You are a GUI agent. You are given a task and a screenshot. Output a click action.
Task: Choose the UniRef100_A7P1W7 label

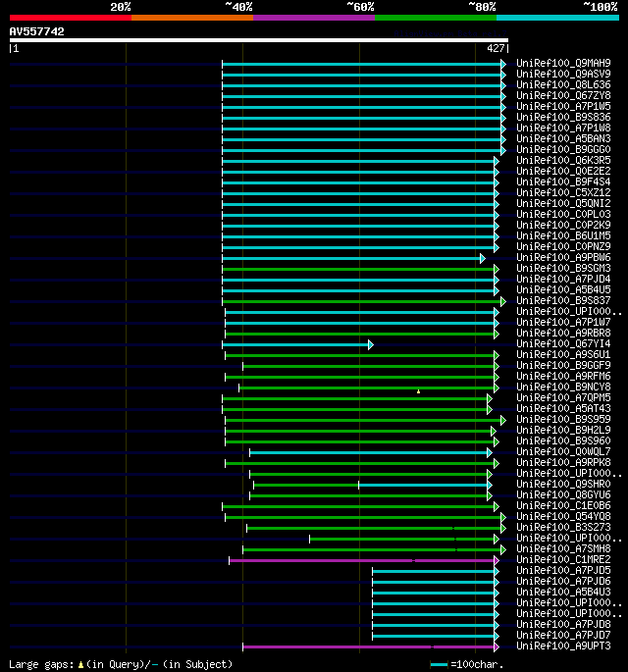click(563, 322)
